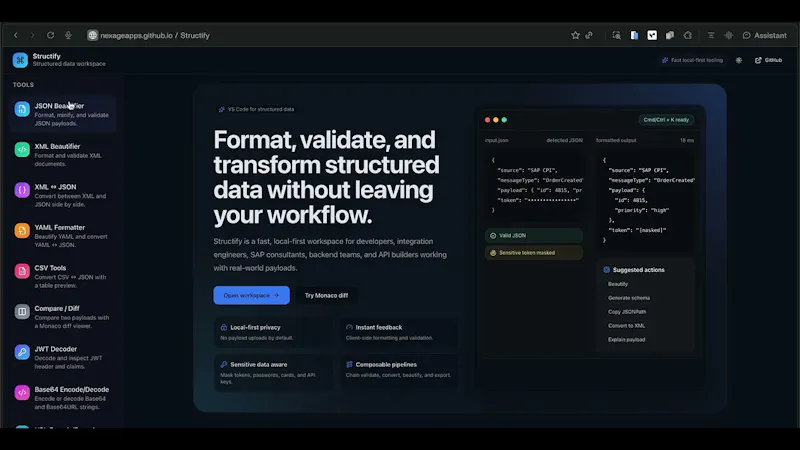Click the TOOLS sidebar heading
Screen dimensions: 800x450
click(23, 85)
